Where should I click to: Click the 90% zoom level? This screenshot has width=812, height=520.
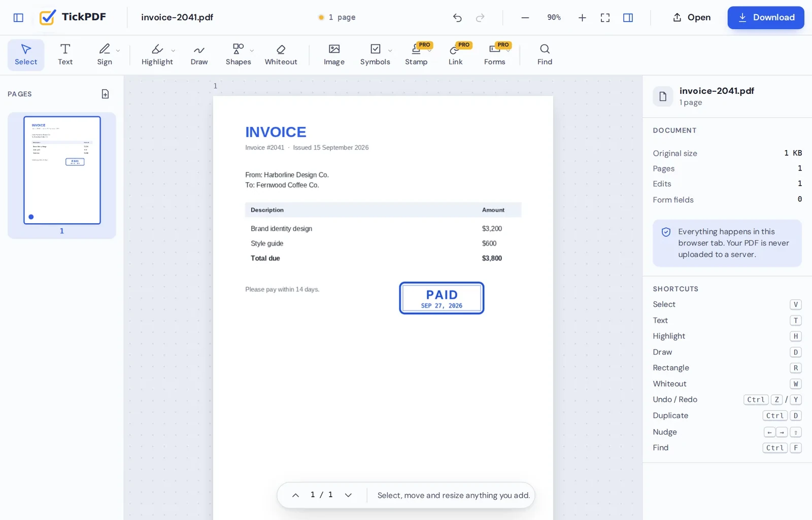coord(554,17)
